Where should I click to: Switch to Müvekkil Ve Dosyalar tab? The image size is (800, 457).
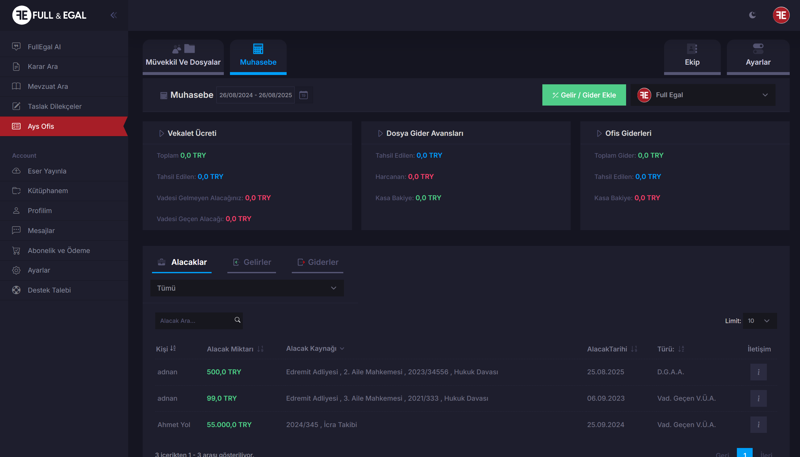[183, 56]
